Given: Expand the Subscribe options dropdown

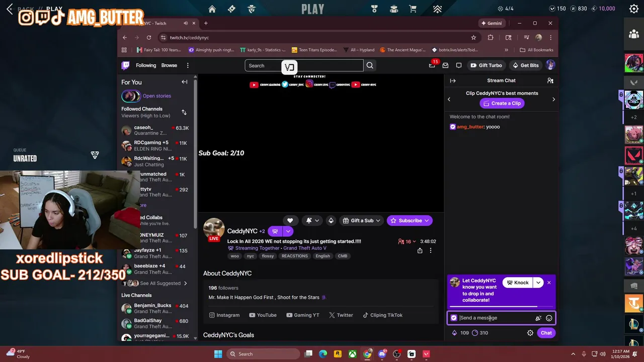Looking at the screenshot, I should (427, 220).
